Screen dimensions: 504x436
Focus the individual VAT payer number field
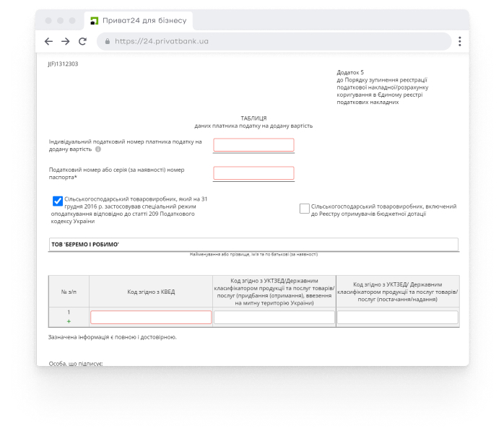tap(253, 145)
